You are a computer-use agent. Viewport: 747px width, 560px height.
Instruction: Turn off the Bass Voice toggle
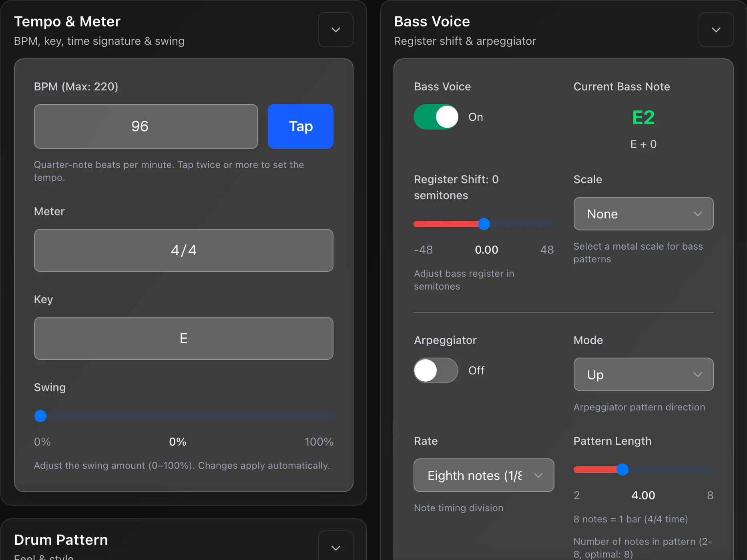(x=436, y=117)
